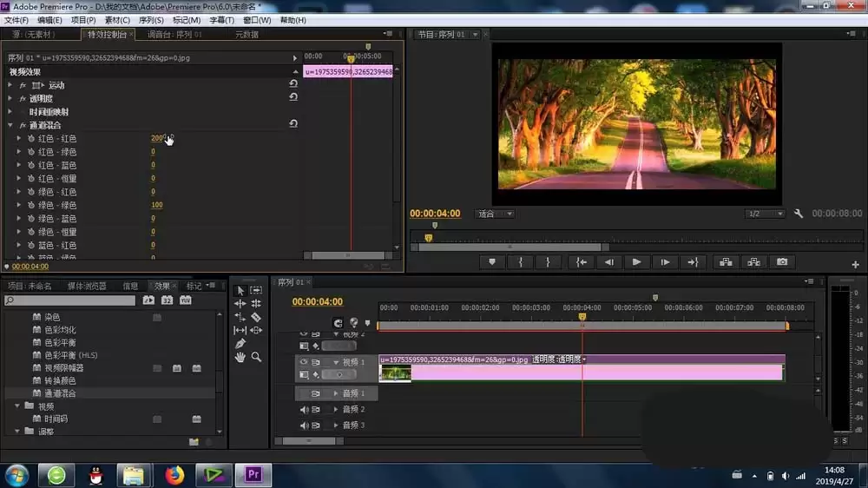Go to Out point button
Image resolution: width=868 pixels, height=488 pixels.
point(693,262)
